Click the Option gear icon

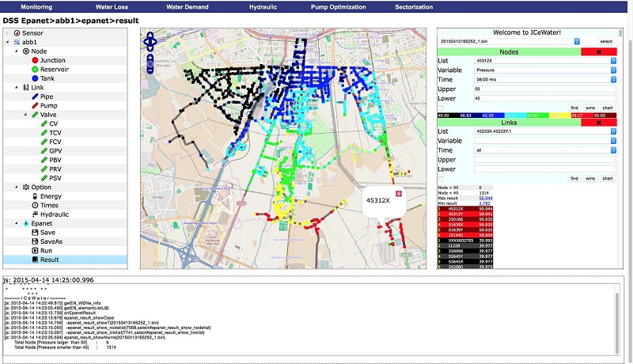(26, 188)
